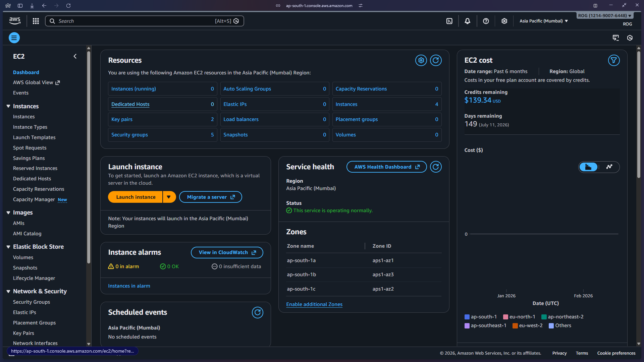The width and height of the screenshot is (644, 362).
Task: Click the AWS home logo
Action: tap(14, 20)
